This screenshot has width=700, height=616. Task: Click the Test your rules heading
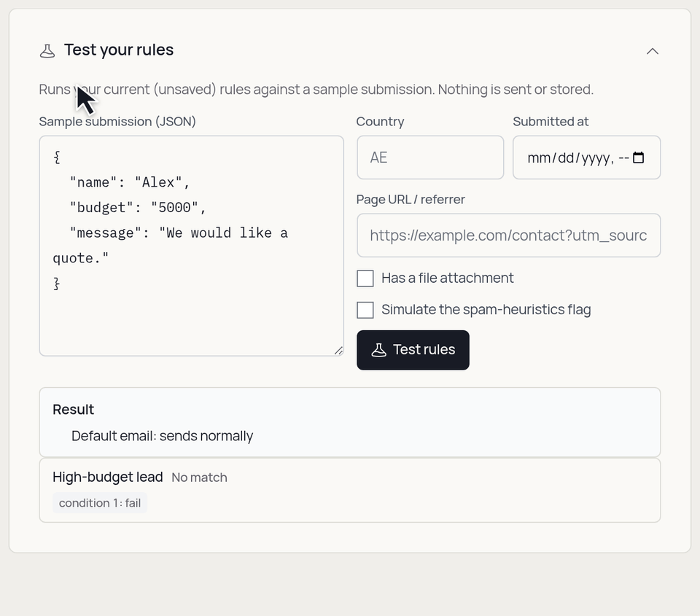(119, 50)
